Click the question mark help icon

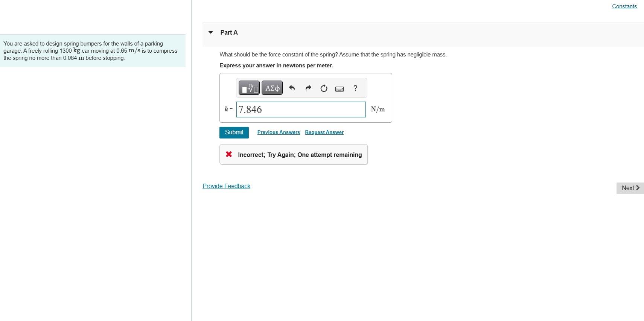pyautogui.click(x=355, y=88)
